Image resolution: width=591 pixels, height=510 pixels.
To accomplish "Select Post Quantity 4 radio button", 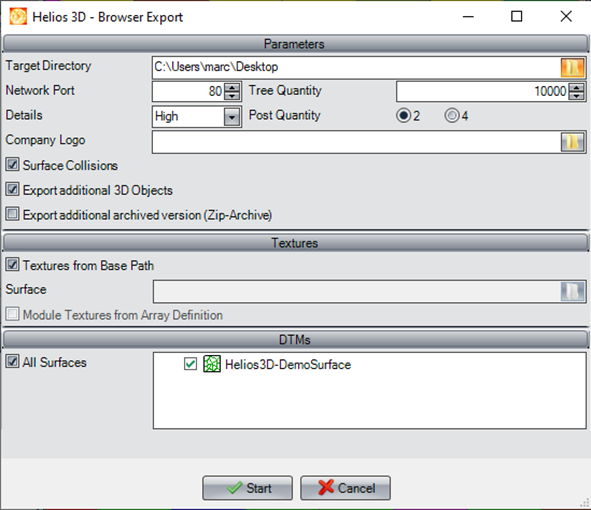I will pos(452,115).
